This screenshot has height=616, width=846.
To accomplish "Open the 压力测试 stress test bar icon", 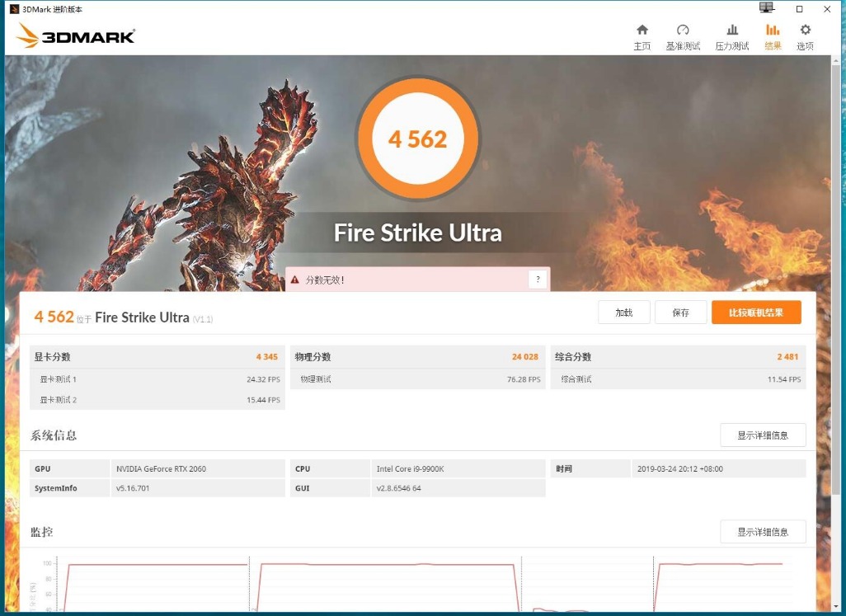I will coord(732,35).
